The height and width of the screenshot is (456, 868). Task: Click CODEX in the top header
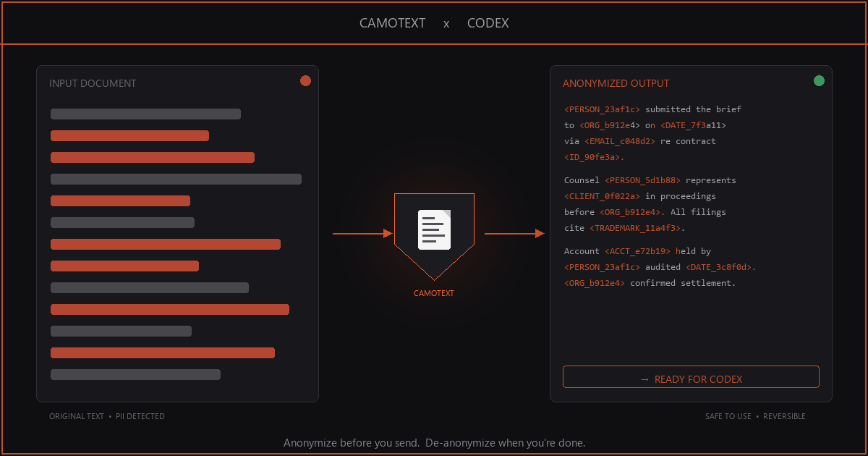pyautogui.click(x=488, y=23)
